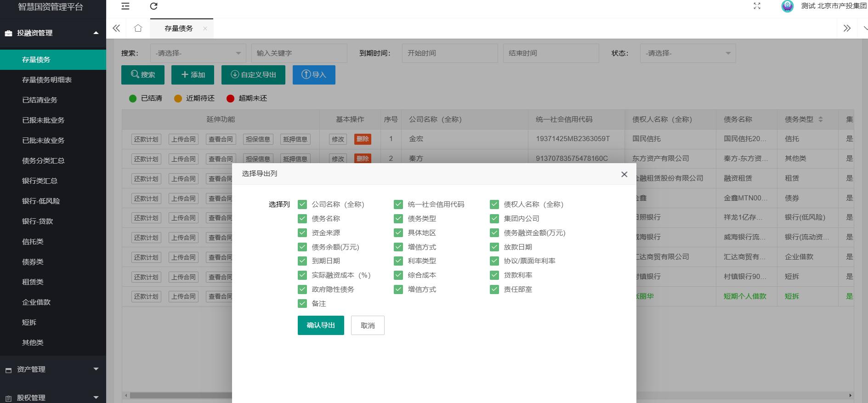Viewport: 868px width, 403px height.
Task: Uncheck the 公司名称（全称） checkbox
Action: pyautogui.click(x=302, y=204)
